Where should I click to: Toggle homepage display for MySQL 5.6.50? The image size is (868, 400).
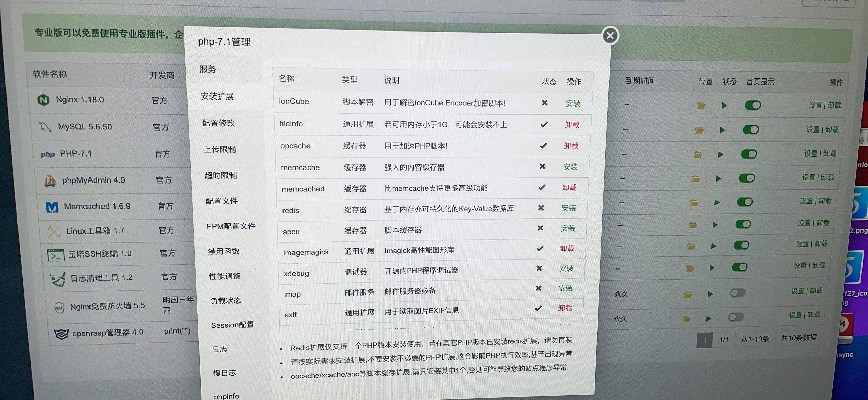pos(751,130)
